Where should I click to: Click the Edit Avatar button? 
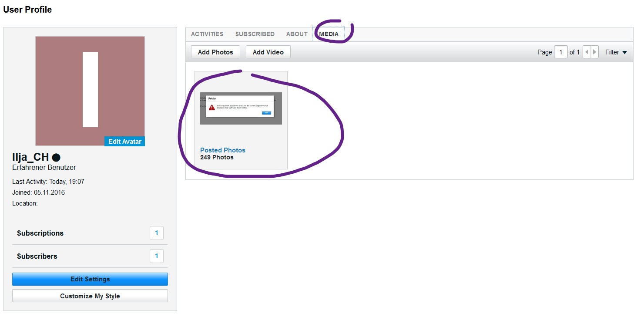click(x=124, y=141)
